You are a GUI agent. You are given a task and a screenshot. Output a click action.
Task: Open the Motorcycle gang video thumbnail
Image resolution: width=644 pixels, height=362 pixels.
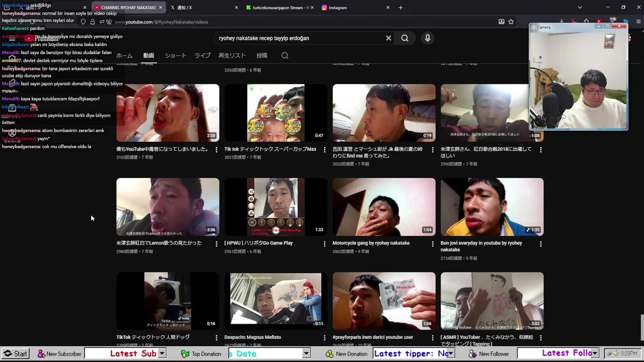click(384, 207)
